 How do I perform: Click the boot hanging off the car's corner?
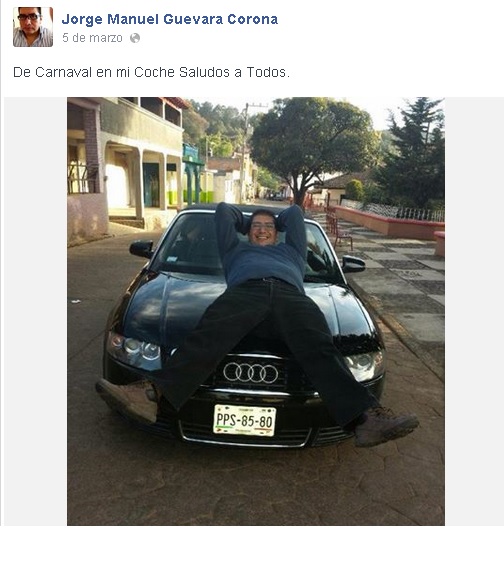point(386,426)
